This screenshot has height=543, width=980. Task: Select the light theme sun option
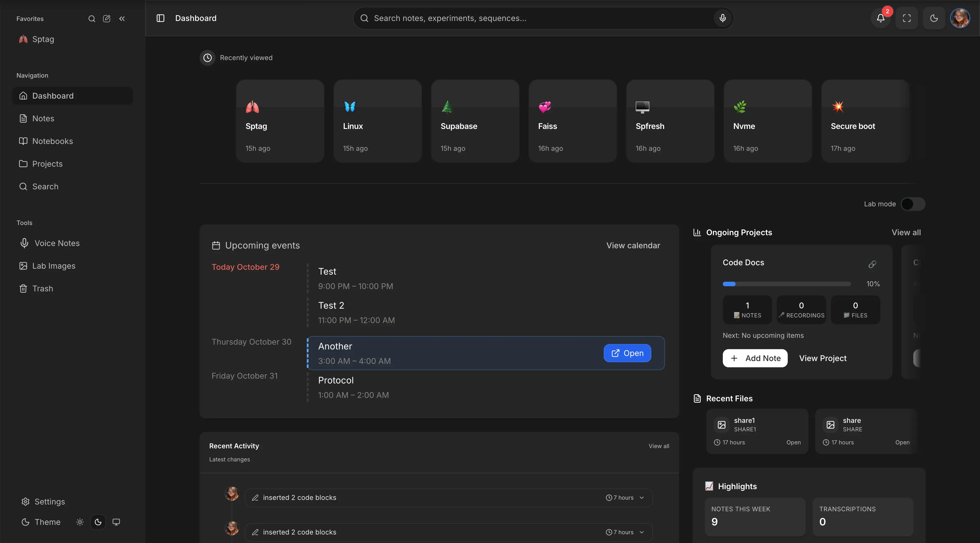(x=79, y=522)
